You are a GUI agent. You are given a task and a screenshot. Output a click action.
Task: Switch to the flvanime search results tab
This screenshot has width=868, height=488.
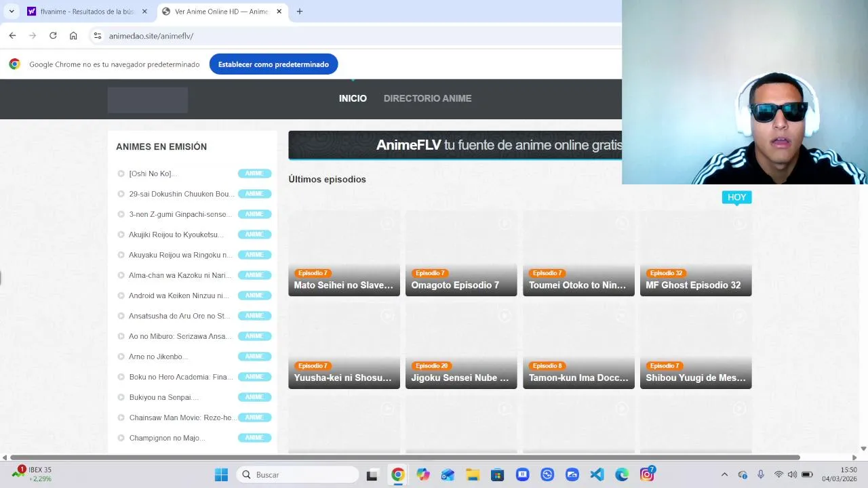click(87, 12)
